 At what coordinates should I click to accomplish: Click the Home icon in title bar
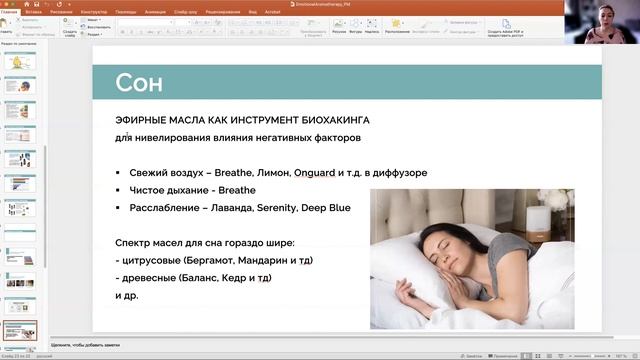27,4
